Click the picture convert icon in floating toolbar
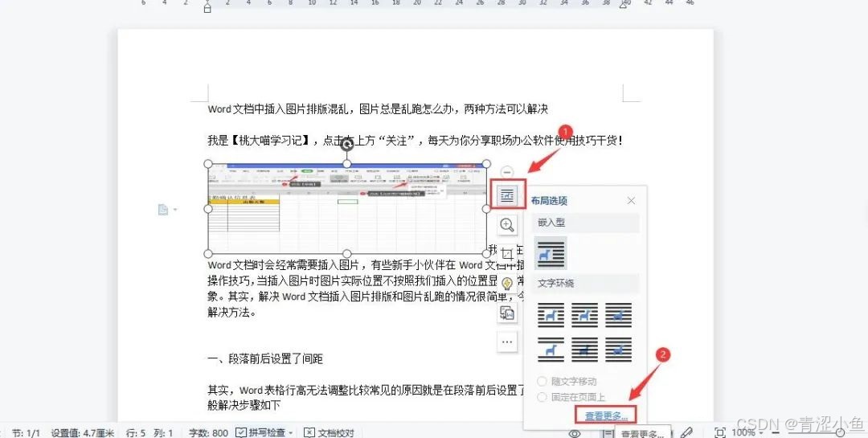 (x=506, y=313)
